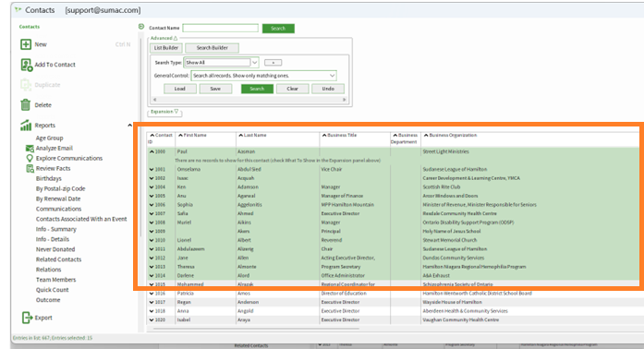The width and height of the screenshot is (644, 349).
Task: Click the Delete trash can icon
Action: pos(26,105)
